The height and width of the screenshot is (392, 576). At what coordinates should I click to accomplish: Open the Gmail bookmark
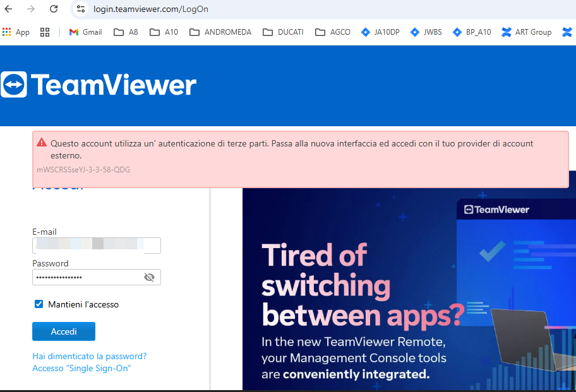(x=85, y=32)
